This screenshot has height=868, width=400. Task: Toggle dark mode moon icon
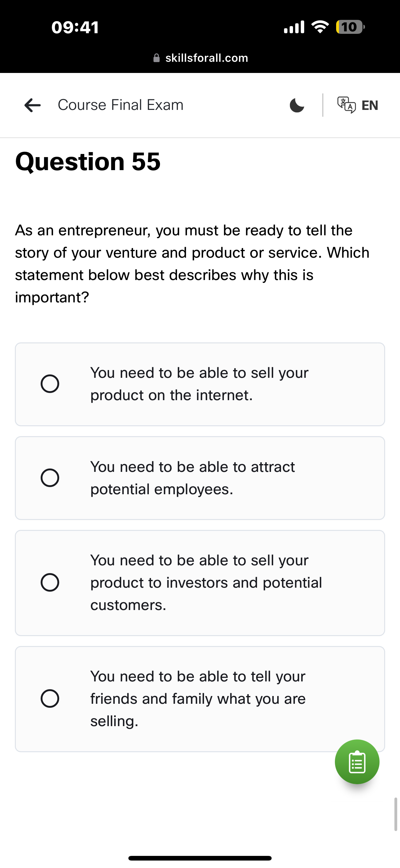297,105
